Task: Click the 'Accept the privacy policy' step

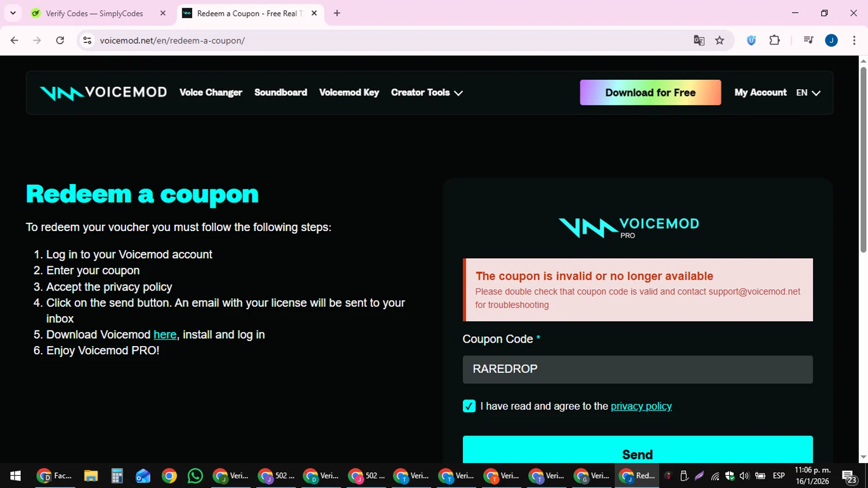Action: 109,287
